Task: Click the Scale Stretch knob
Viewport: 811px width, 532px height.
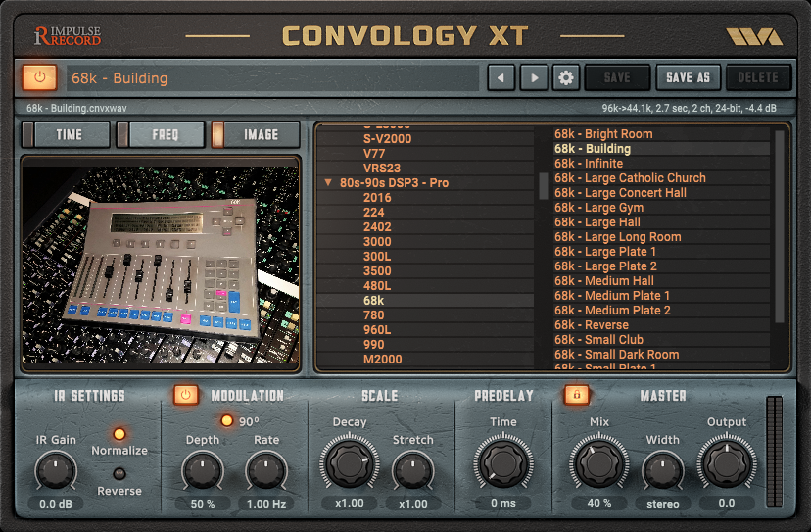Action: point(412,471)
